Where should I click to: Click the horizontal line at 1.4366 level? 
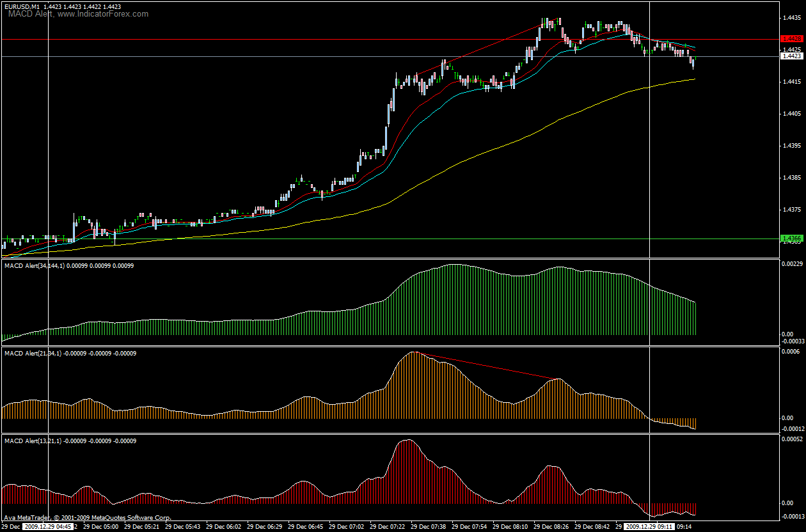click(390, 239)
